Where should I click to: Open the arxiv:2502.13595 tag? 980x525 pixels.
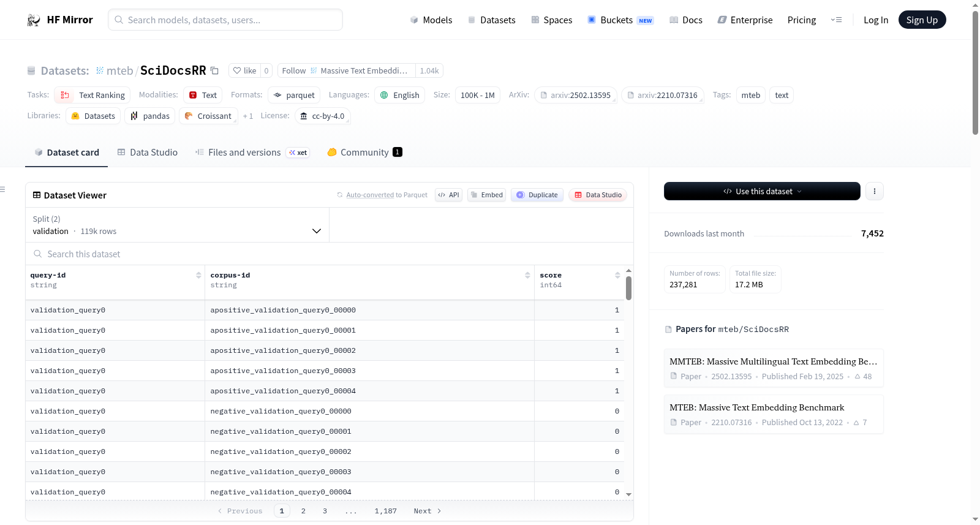(x=575, y=95)
